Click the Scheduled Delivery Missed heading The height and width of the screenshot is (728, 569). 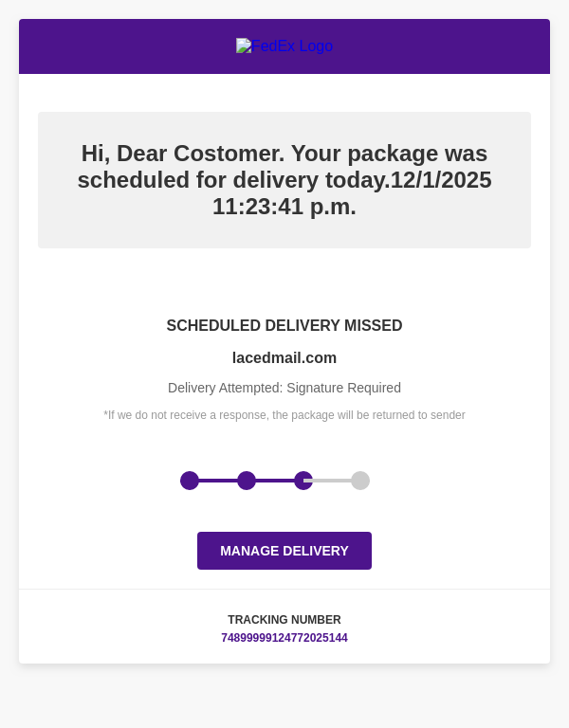tap(284, 326)
